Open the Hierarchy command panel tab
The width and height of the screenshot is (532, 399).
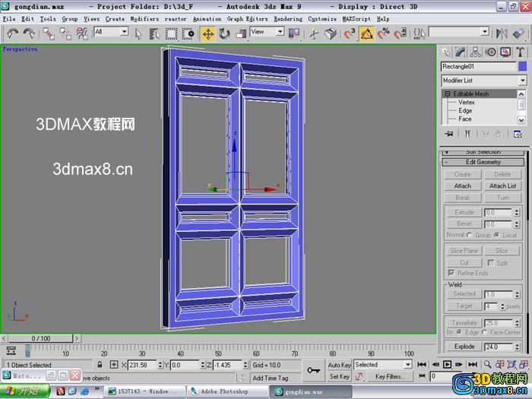(475, 52)
